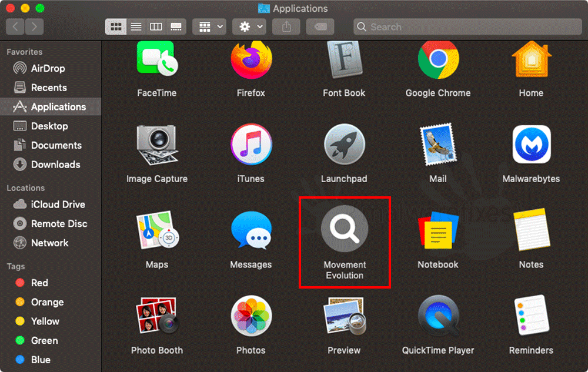Select the Yellow tag

[51, 321]
